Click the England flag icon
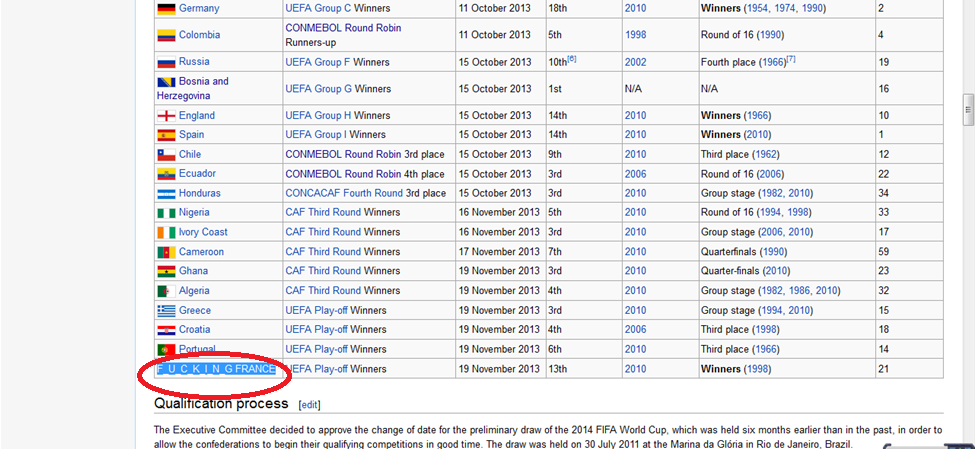976x449 pixels. click(x=166, y=116)
